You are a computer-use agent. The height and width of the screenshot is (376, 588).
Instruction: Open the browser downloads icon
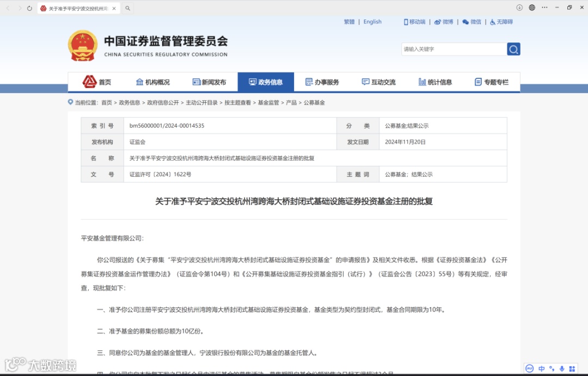(x=519, y=8)
